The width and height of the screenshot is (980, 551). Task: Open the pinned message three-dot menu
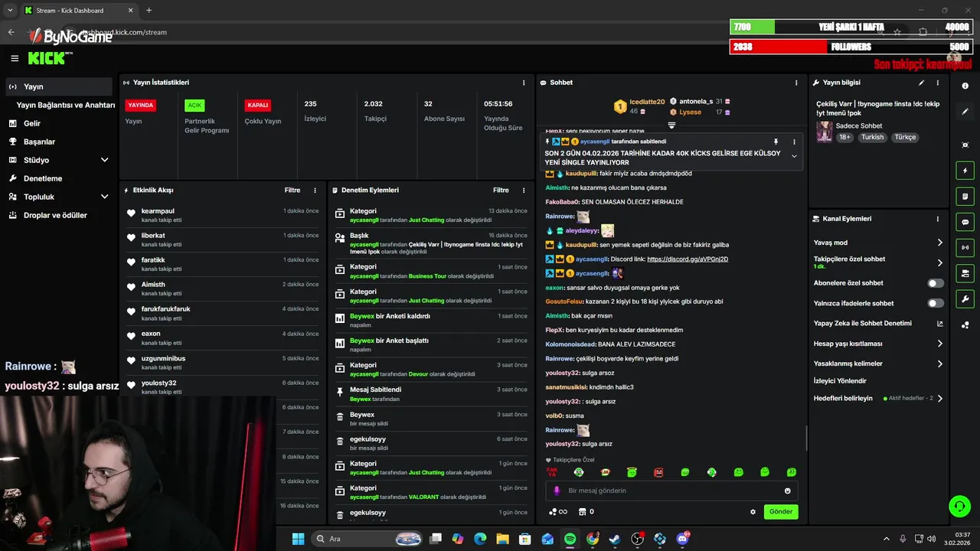click(x=794, y=142)
